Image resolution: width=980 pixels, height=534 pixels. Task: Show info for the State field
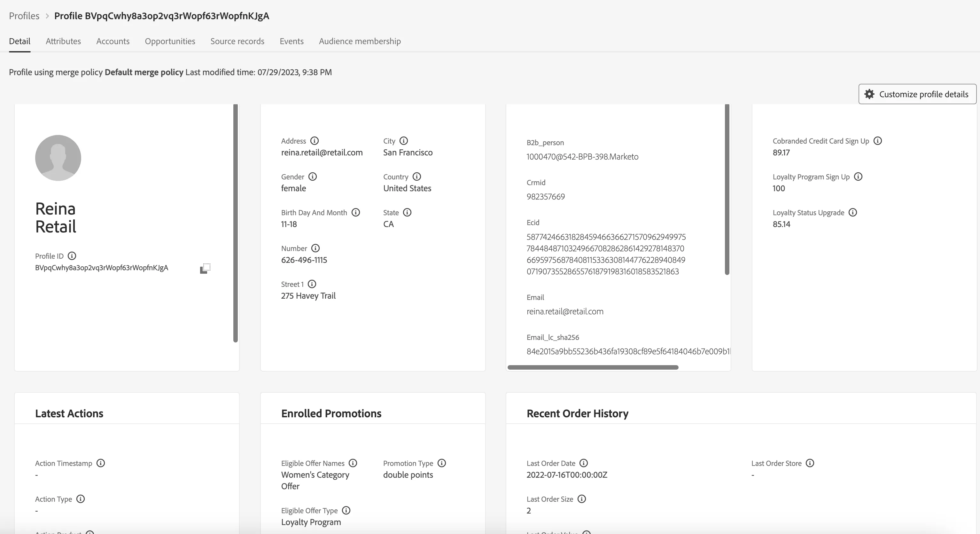[x=407, y=212]
